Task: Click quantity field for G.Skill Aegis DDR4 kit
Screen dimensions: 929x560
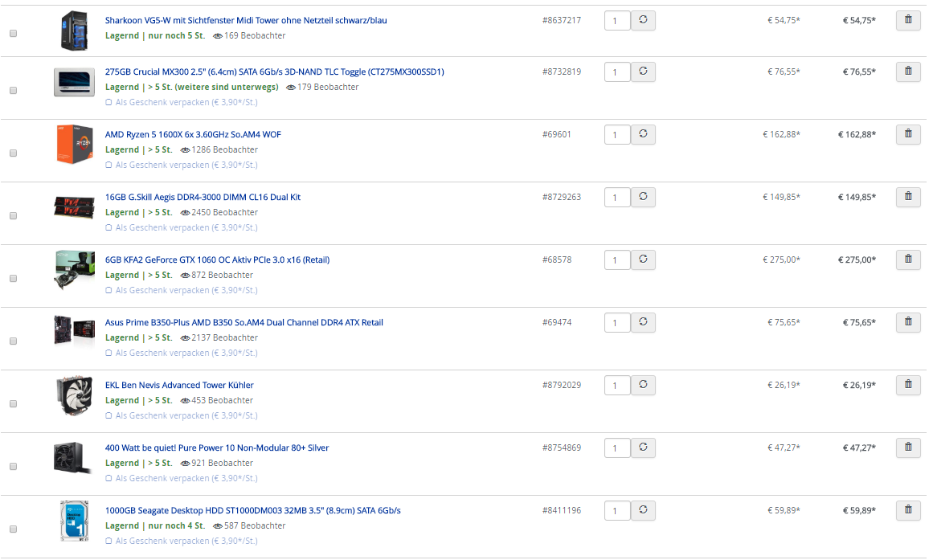Action: point(616,198)
